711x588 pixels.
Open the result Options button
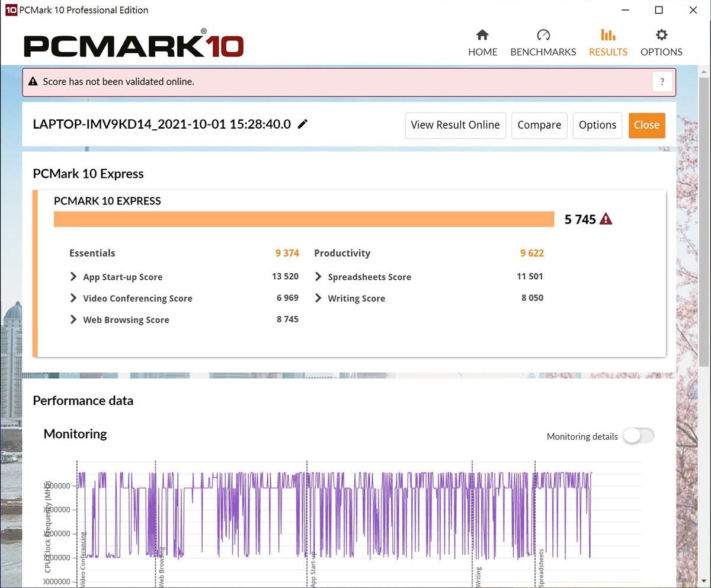pyautogui.click(x=597, y=125)
